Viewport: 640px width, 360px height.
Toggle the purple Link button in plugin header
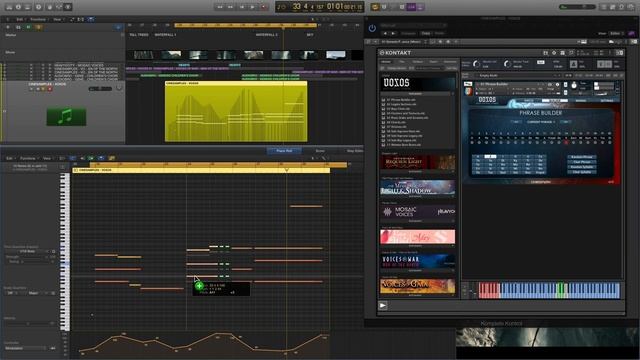(632, 33)
